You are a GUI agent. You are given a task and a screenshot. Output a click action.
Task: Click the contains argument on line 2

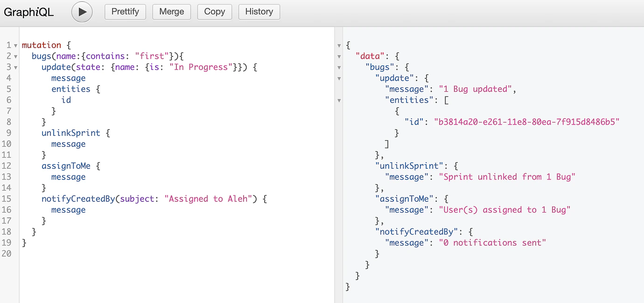click(x=105, y=56)
